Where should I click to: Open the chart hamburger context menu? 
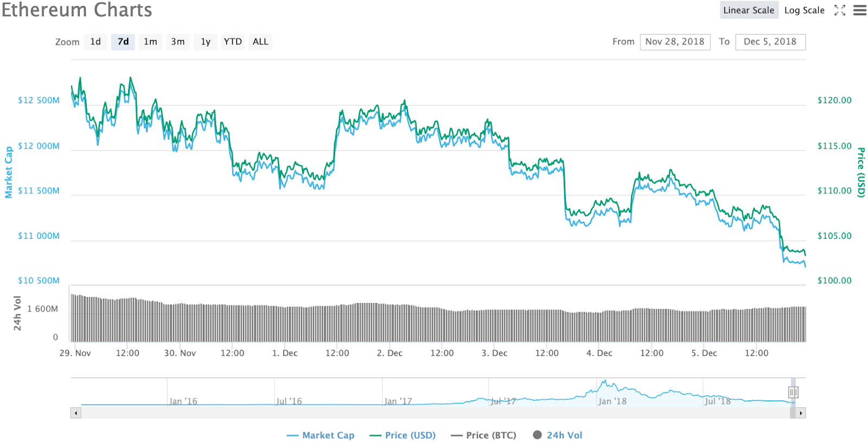860,10
